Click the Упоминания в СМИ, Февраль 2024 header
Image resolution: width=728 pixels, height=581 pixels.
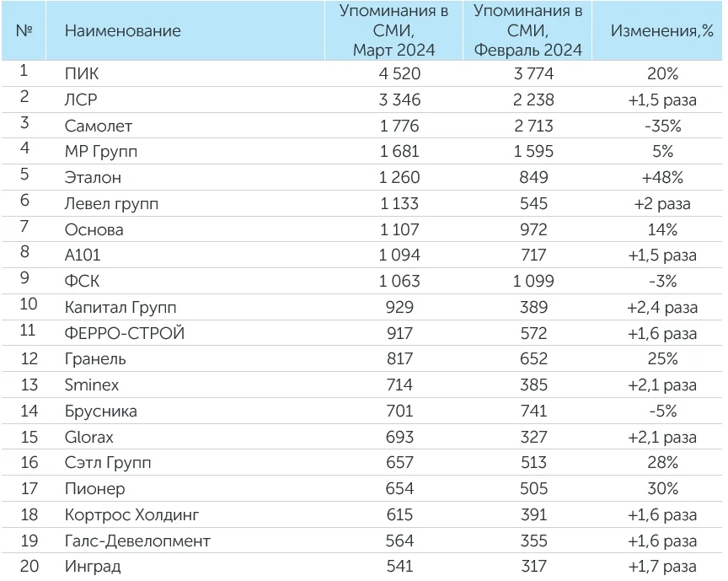pos(527,31)
